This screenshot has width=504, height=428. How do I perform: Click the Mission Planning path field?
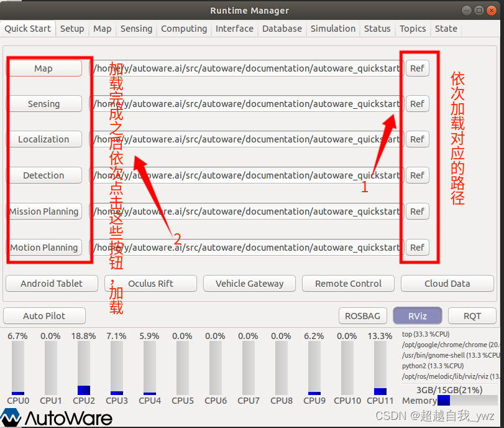(246, 211)
